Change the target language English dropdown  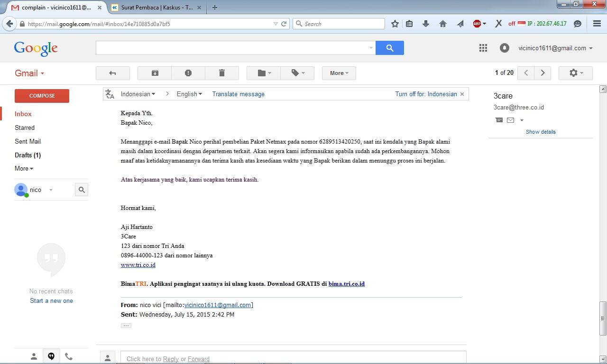tap(189, 94)
